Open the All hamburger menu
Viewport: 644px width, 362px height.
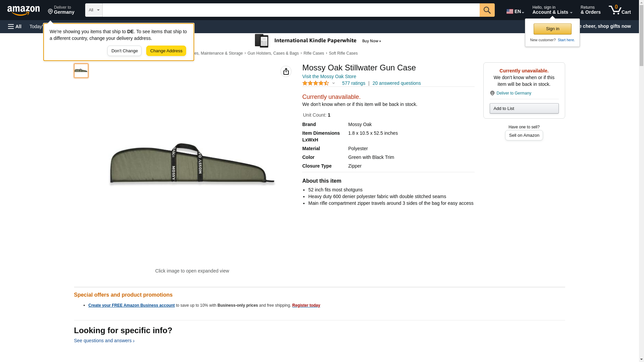click(15, 26)
